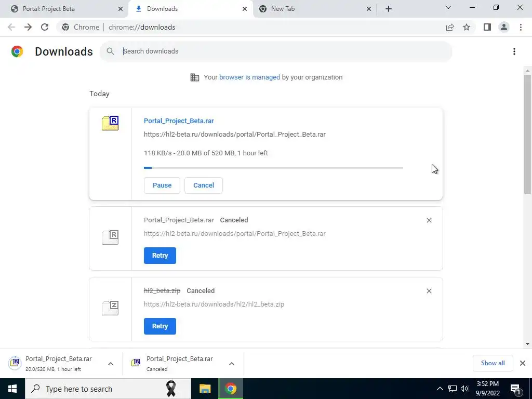
Task: Click the greyed RAR icon of canceled Portal_Project_Beta.rar
Action: 110,237
